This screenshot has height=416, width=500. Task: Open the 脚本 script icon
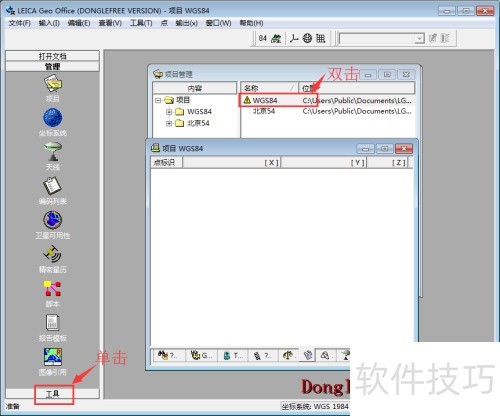coord(52,289)
